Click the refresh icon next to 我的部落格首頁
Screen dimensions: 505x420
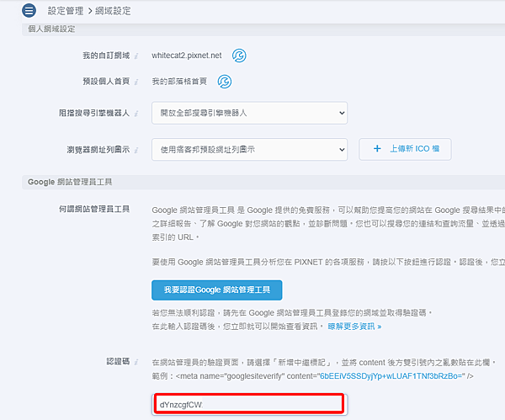pyautogui.click(x=225, y=82)
